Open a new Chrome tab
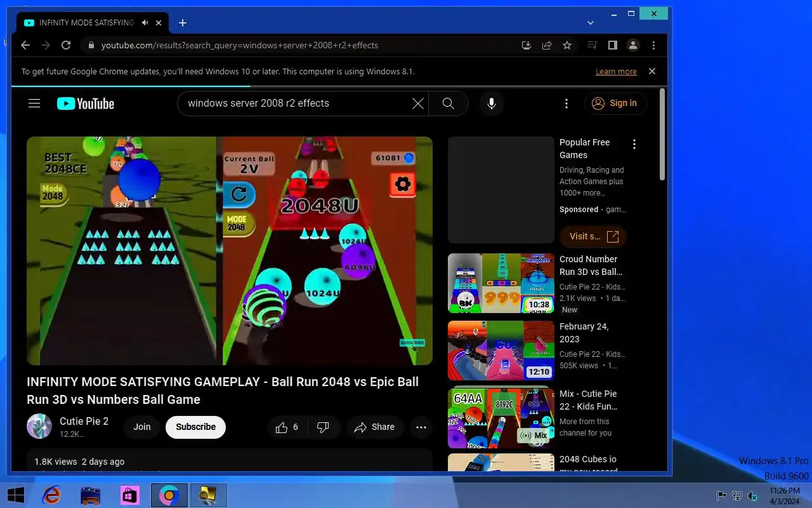 [183, 23]
